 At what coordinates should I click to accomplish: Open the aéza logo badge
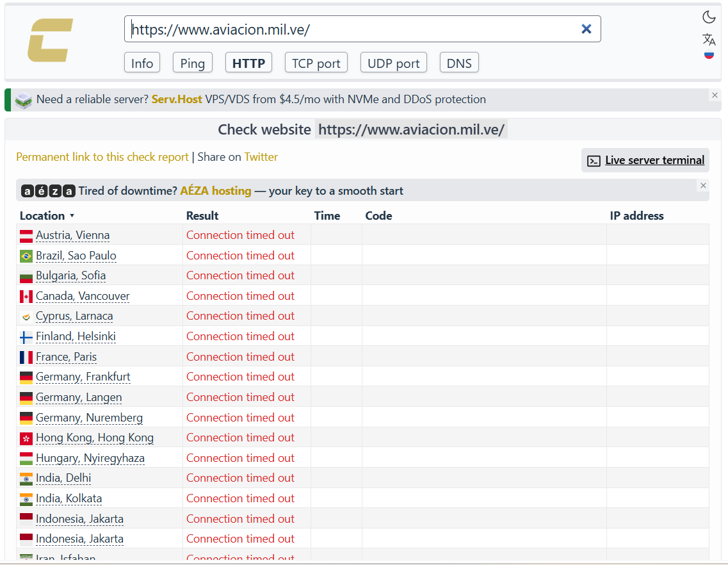[48, 191]
